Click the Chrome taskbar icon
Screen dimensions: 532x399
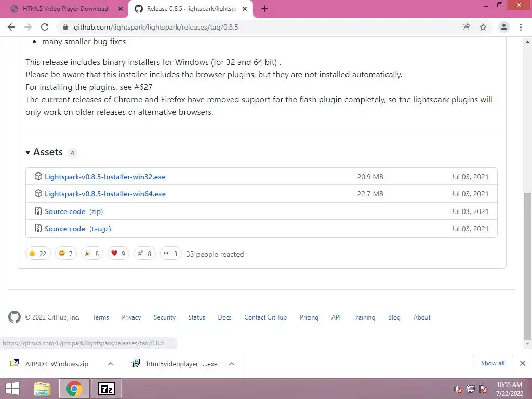point(74,389)
